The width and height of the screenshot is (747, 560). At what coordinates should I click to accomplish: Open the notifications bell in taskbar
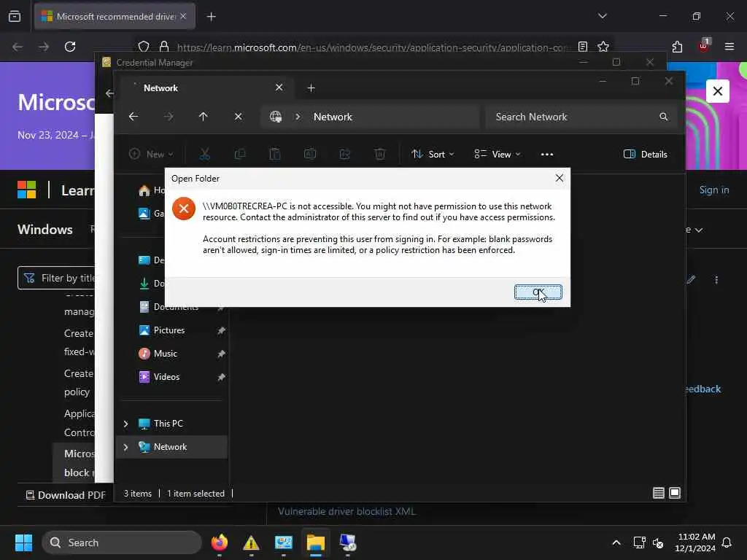(727, 542)
